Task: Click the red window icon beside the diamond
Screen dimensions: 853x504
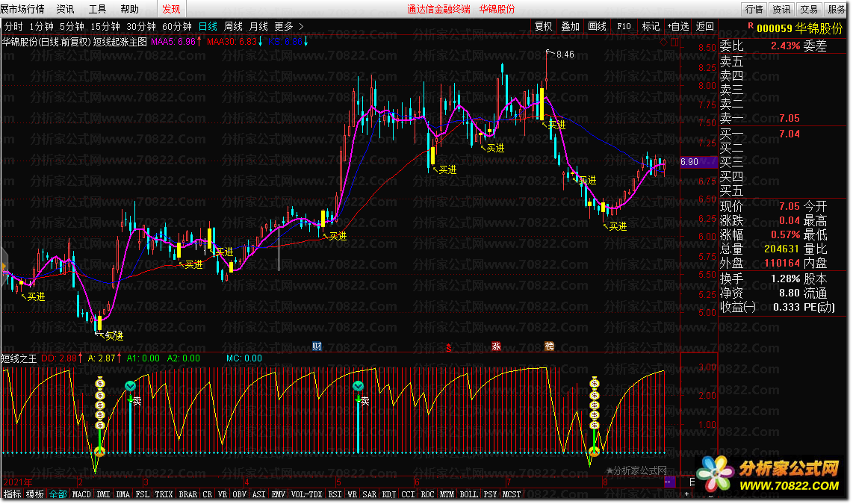Action: pyautogui.click(x=673, y=42)
